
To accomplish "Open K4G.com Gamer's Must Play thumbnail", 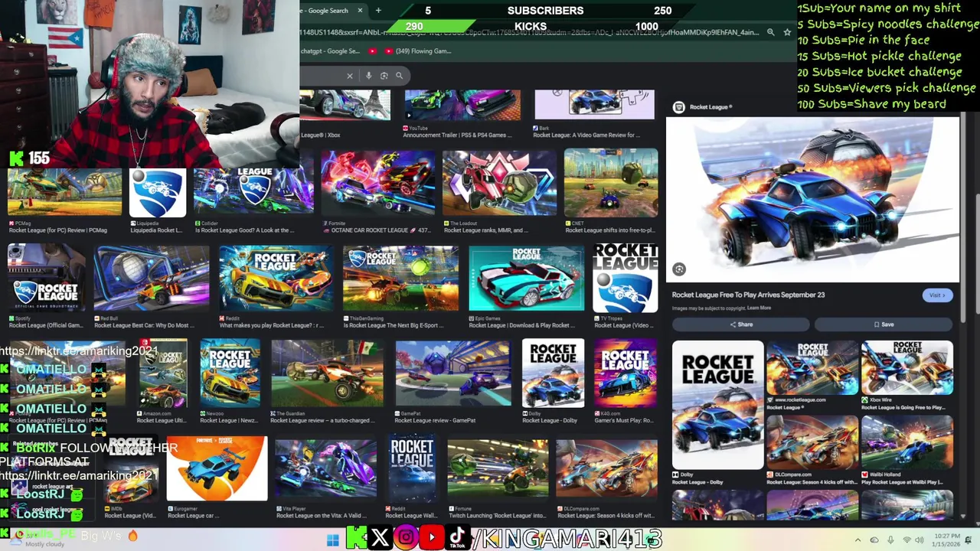I will (625, 373).
